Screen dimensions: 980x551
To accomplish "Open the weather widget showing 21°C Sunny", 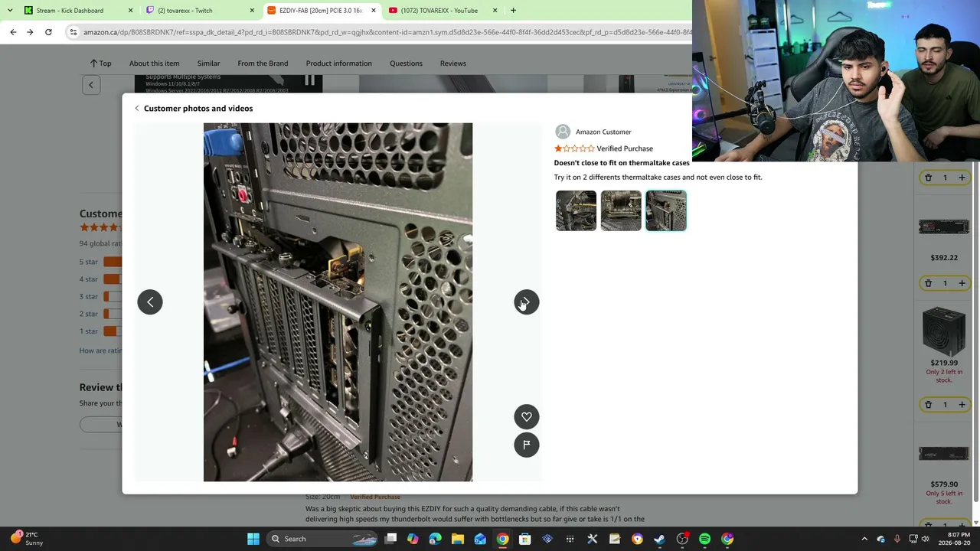I will click(27, 539).
